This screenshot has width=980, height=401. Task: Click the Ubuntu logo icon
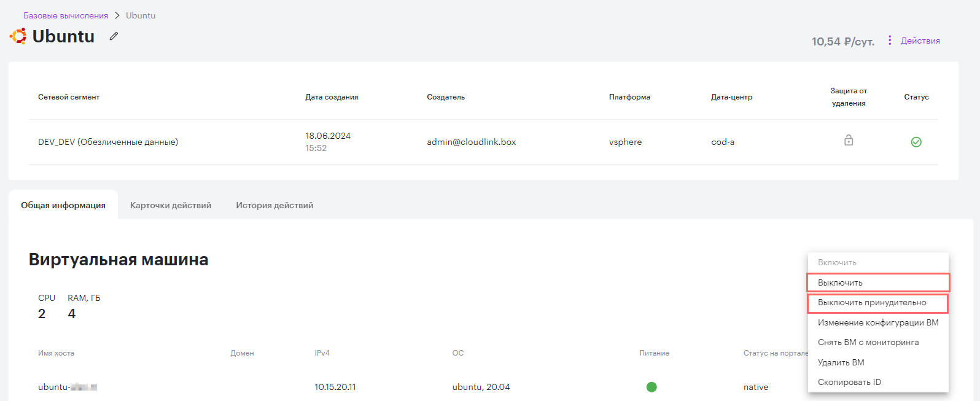pos(18,36)
